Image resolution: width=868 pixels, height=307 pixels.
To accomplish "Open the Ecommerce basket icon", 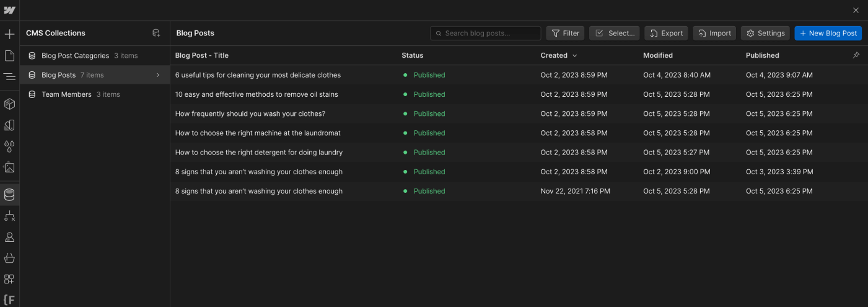I will coord(9,258).
